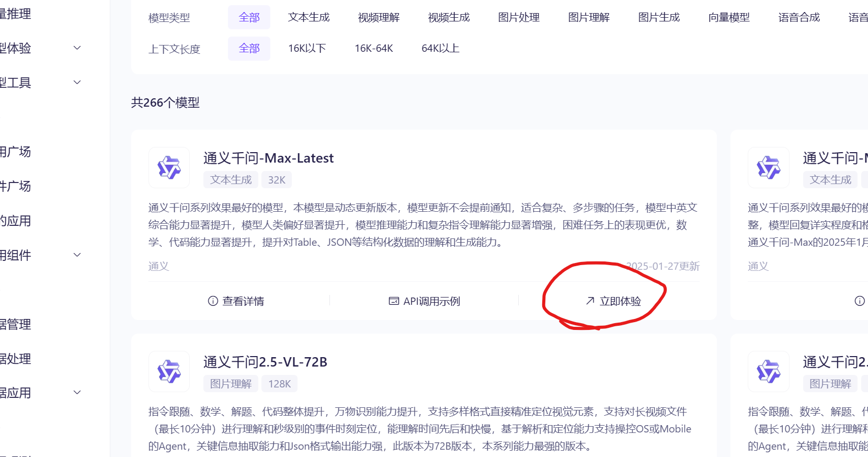Viewport: 868px width, 457px height.
Task: Click the 128K tag on 通义千问2.5-VL-72B
Action: coord(279,383)
